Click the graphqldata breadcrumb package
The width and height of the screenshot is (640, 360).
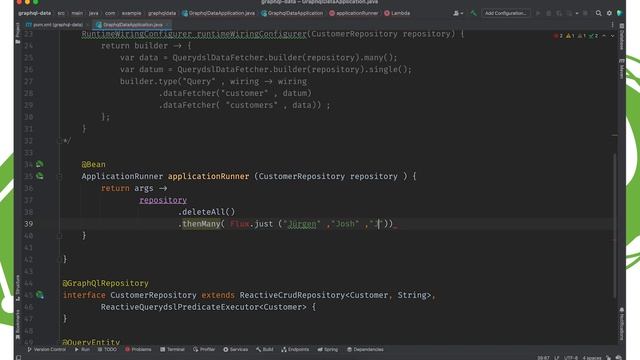162,13
